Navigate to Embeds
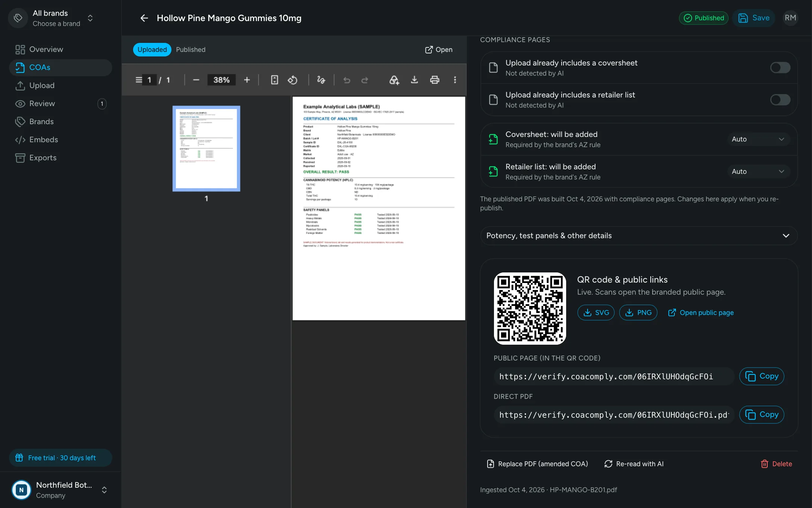The height and width of the screenshot is (508, 812). (61, 140)
